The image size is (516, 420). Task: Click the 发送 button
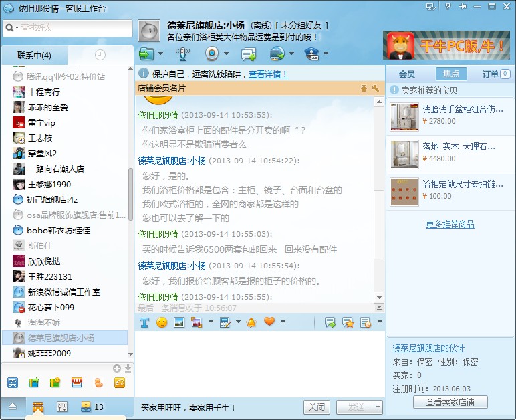356,407
